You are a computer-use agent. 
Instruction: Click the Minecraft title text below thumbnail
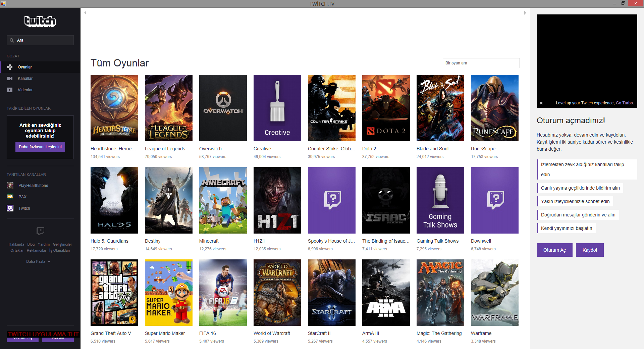pyautogui.click(x=209, y=241)
